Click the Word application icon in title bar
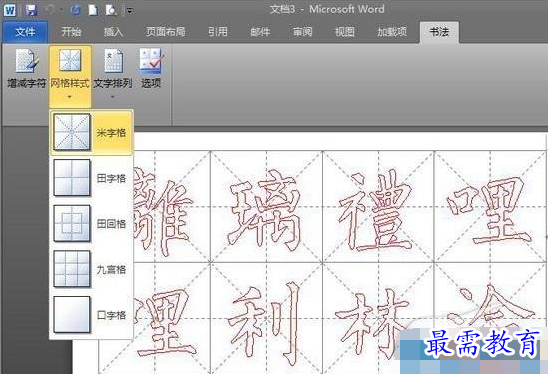The width and height of the screenshot is (548, 374). pyautogui.click(x=9, y=10)
